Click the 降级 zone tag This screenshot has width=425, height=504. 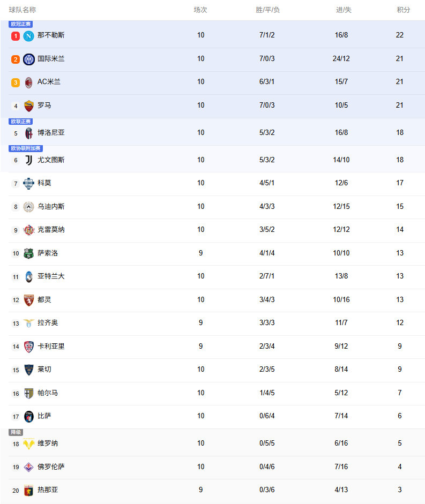16,432
